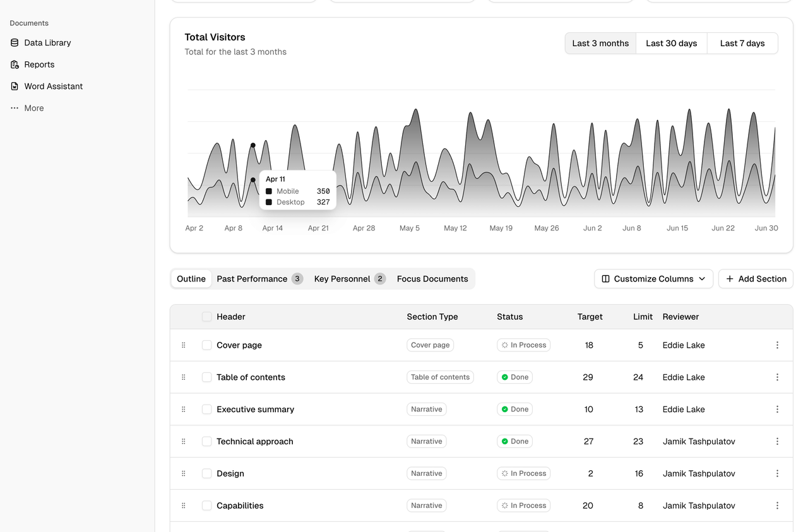Open the Customize Columns dropdown

(x=653, y=279)
